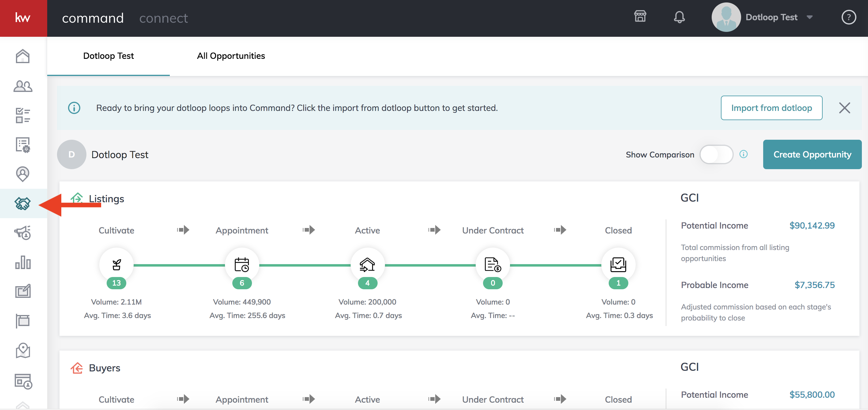View Reports using the bar chart icon
The width and height of the screenshot is (868, 410).
pyautogui.click(x=23, y=262)
